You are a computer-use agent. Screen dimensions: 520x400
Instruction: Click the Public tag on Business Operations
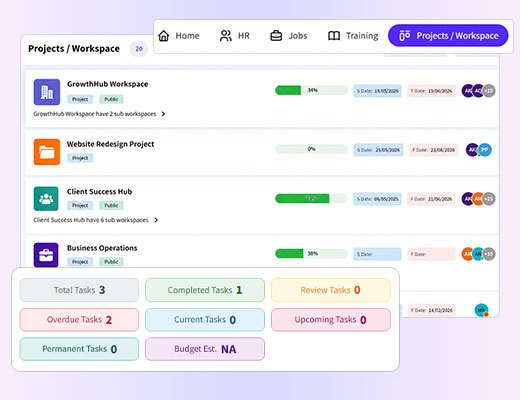[x=111, y=262]
